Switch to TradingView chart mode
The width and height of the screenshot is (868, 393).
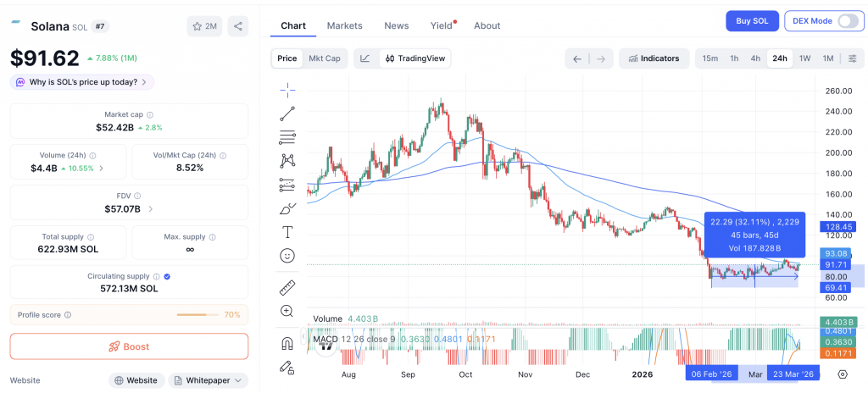[x=415, y=58]
